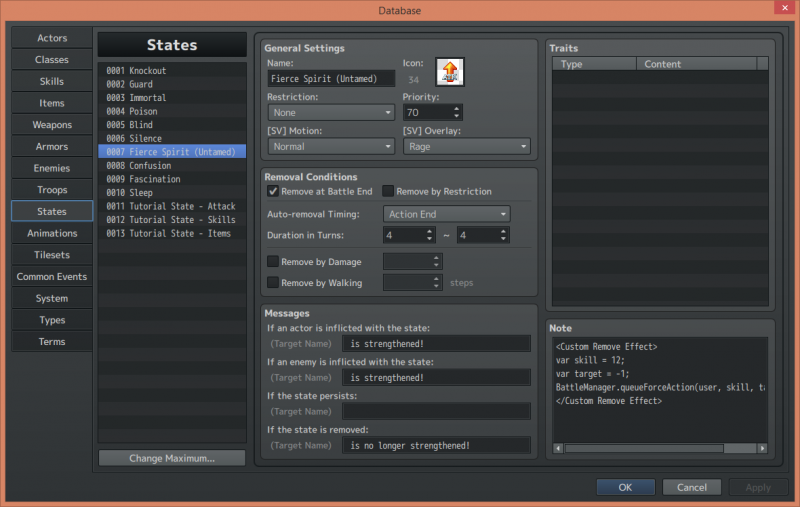The width and height of the screenshot is (800, 507).
Task: Open Auto-removal Timing dropdown
Action: pos(446,214)
